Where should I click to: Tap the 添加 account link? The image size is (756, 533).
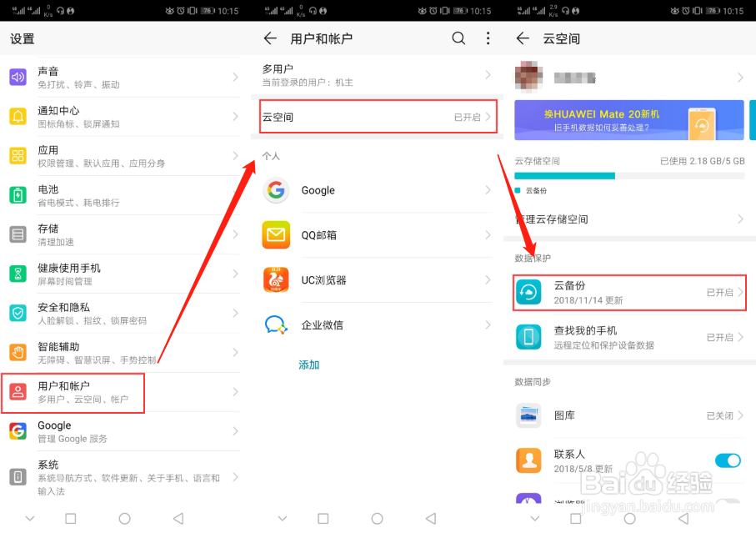coord(309,365)
